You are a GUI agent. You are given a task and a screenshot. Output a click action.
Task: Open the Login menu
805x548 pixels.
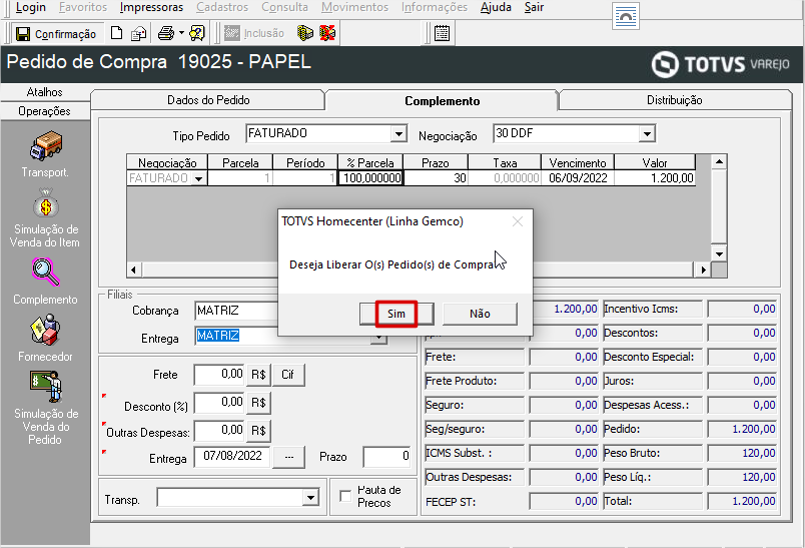[x=30, y=7]
